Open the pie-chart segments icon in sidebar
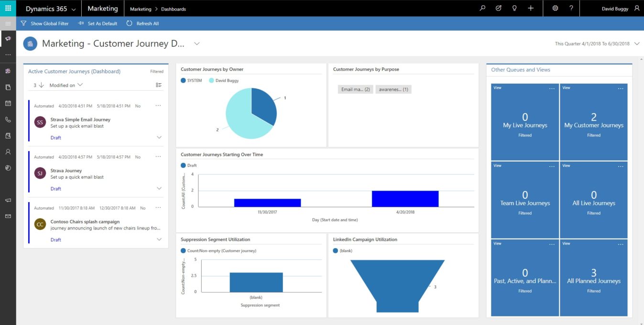The image size is (644, 325). (x=8, y=168)
